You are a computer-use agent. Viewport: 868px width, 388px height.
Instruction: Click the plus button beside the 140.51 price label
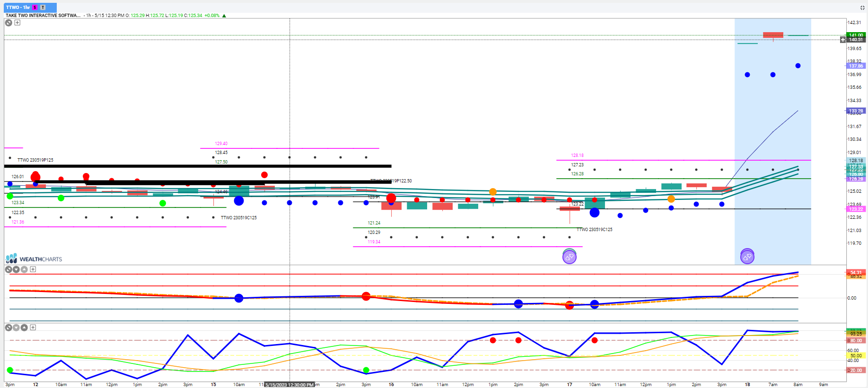point(843,40)
